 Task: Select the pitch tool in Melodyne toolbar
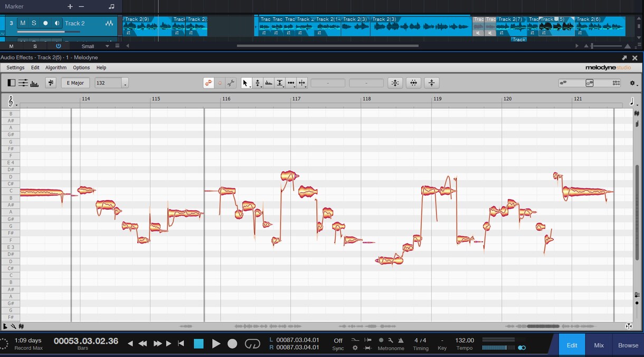tap(258, 83)
